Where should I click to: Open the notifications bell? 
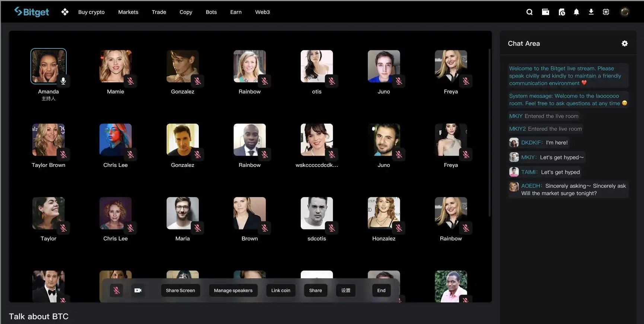click(576, 12)
